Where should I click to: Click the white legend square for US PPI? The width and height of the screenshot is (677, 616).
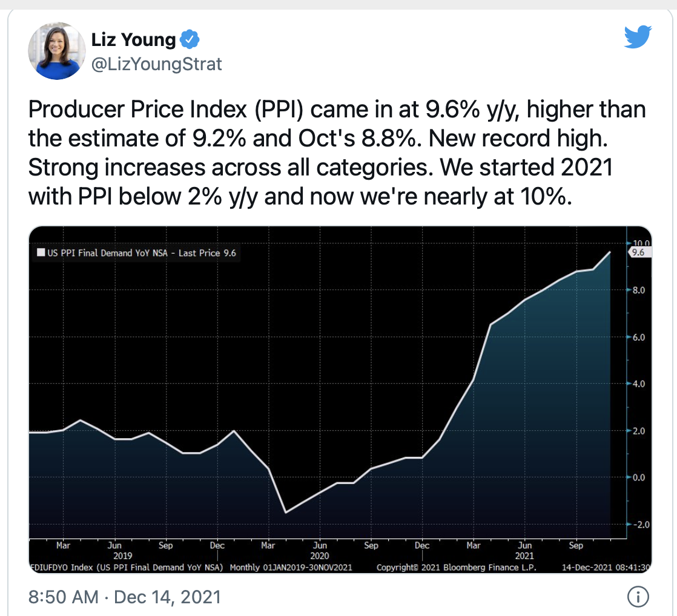[41, 252]
